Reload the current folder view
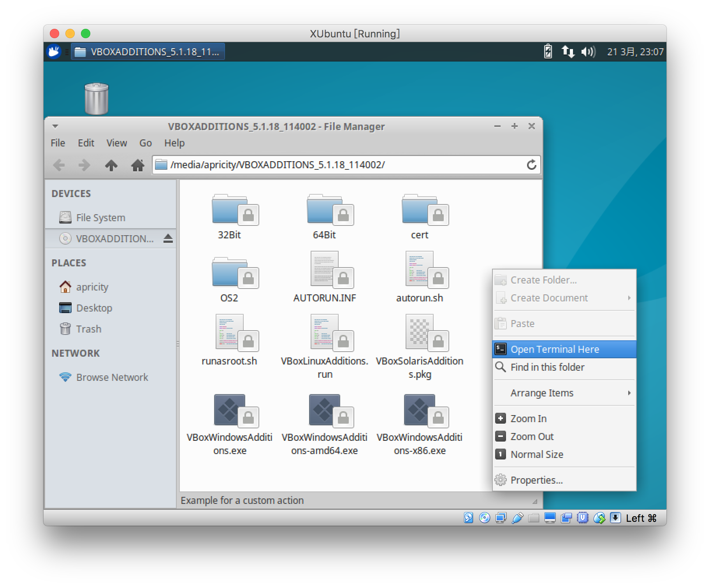Viewport: 710px width, 588px height. tap(531, 165)
